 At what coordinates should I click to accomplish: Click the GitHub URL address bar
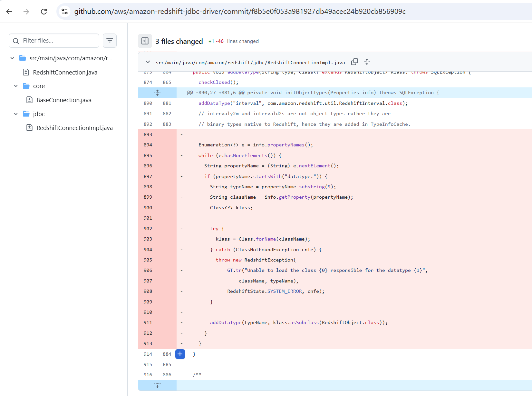[240, 12]
